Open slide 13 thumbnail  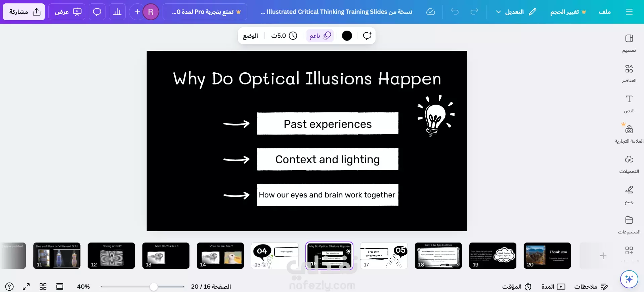pos(166,256)
